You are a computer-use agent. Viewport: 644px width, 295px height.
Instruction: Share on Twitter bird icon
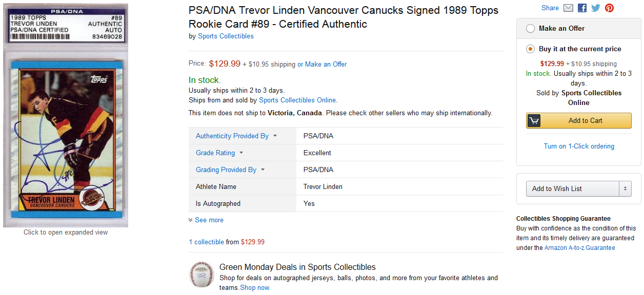pos(595,8)
